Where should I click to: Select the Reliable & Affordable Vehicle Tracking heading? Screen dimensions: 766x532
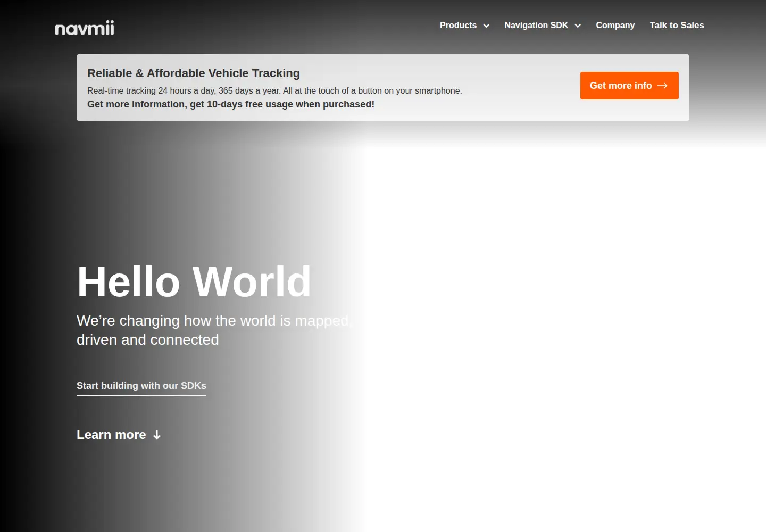pos(194,73)
